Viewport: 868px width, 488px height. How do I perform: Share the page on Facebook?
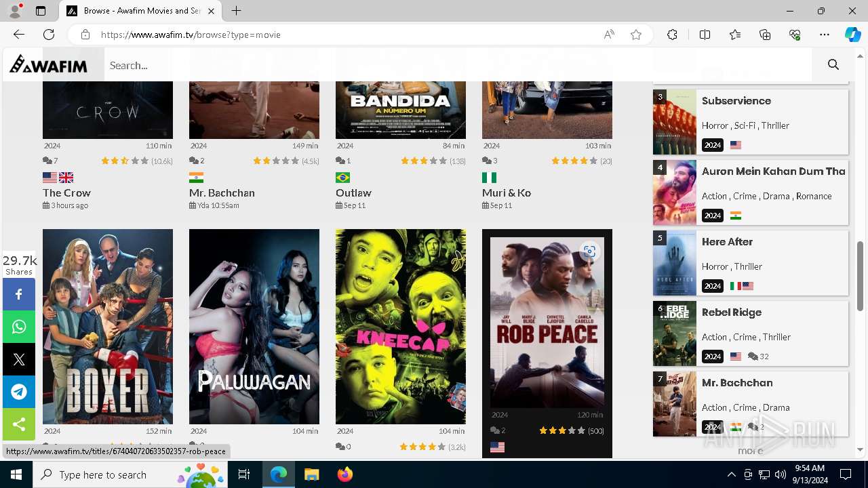(x=19, y=294)
